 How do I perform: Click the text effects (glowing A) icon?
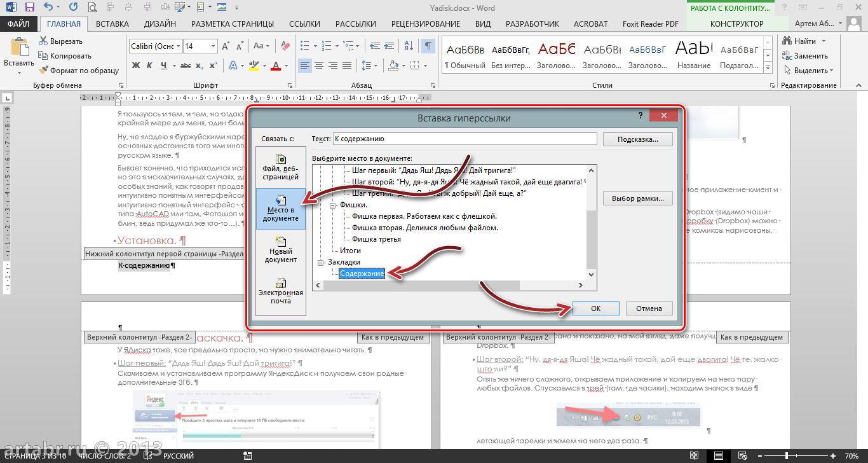233,66
